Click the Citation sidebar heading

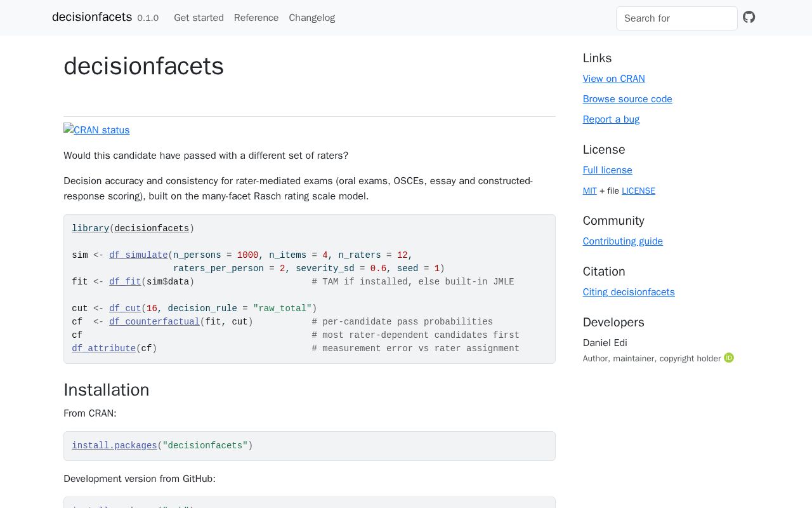604,272
